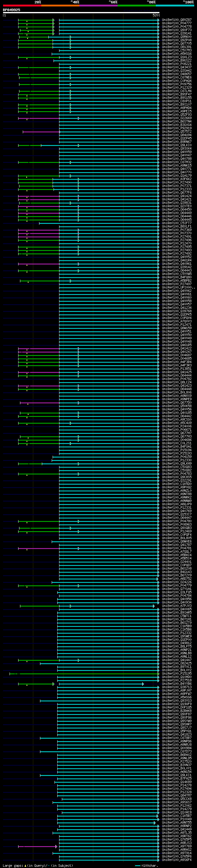Click hit UniRef100_P08221
The width and height of the screenshot is (197, 868).
pos(177,64)
